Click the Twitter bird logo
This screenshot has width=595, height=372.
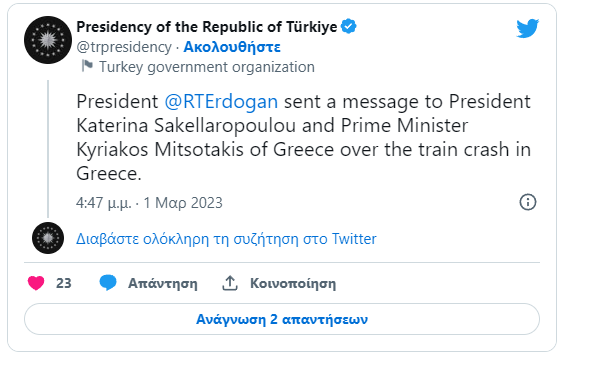[527, 28]
